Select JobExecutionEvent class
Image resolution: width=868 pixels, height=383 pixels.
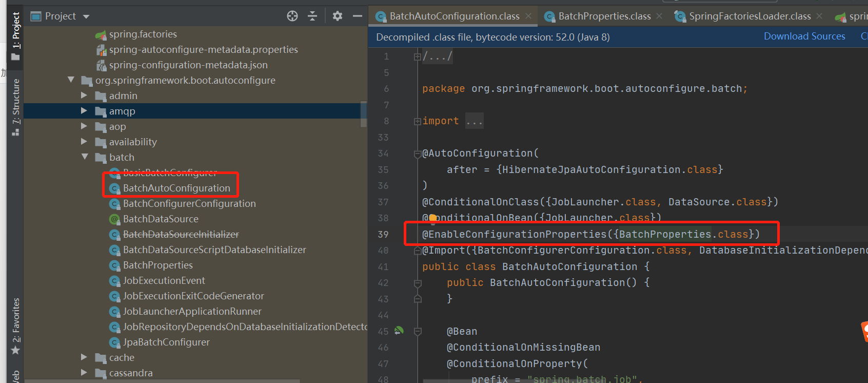coord(164,281)
